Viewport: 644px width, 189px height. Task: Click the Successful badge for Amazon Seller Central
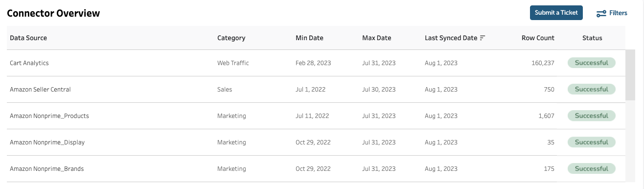[x=592, y=89]
